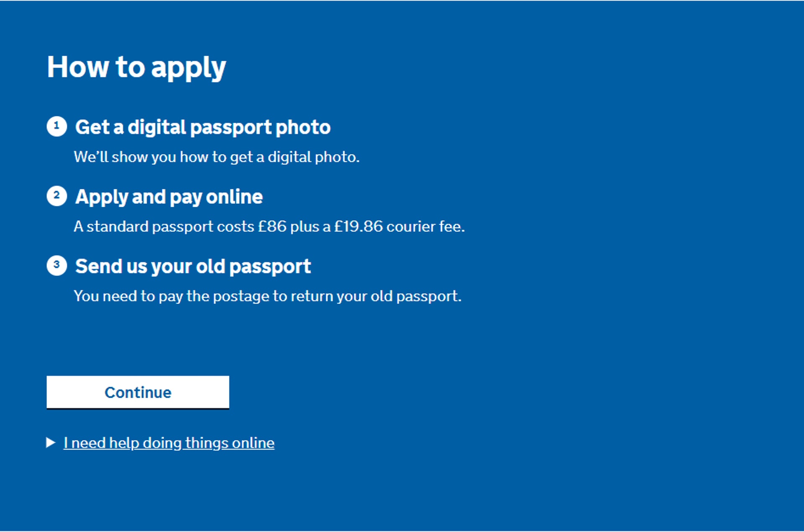804x532 pixels.
Task: Click the 'Send us your old passport' heading
Action: tap(193, 267)
